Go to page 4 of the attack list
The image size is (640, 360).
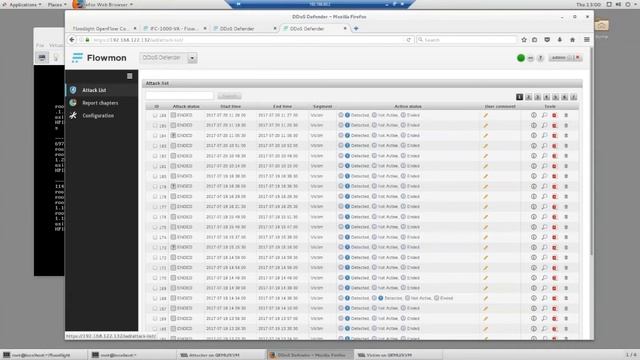coord(547,97)
